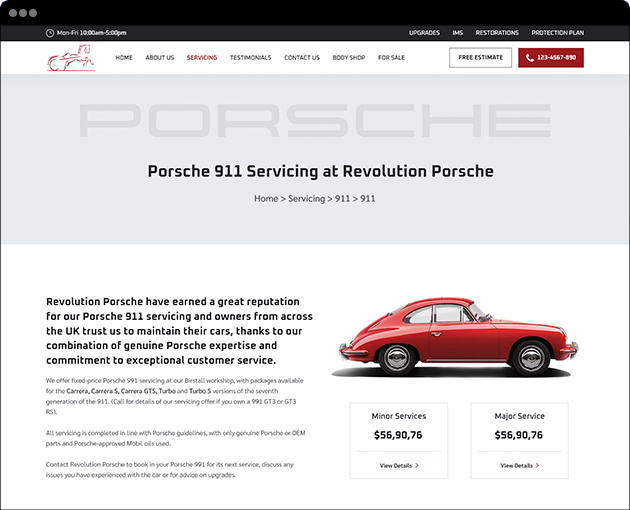Click Home in the breadcrumb
Viewport: 630px width, 510px height.
266,199
